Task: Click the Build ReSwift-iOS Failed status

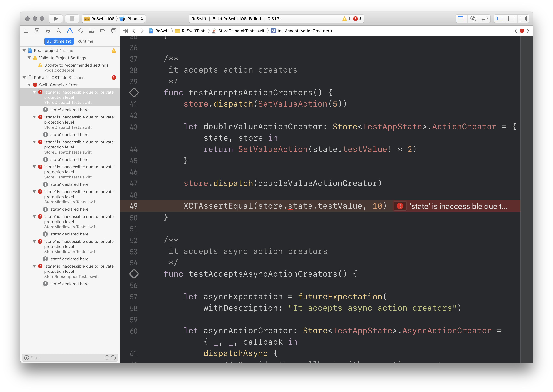Action: click(237, 19)
